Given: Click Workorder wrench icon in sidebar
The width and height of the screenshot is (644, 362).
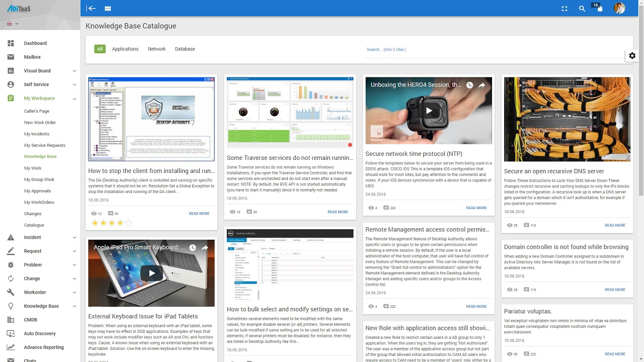Looking at the screenshot, I should coord(11,292).
